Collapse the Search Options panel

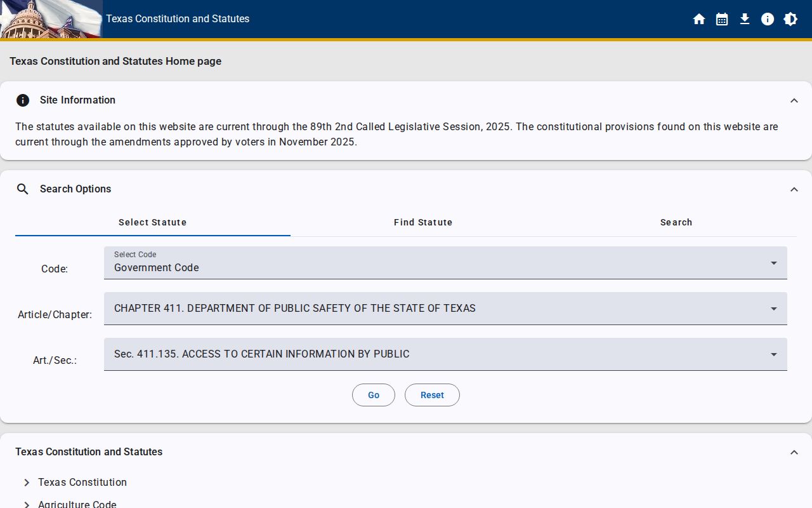[x=794, y=189]
